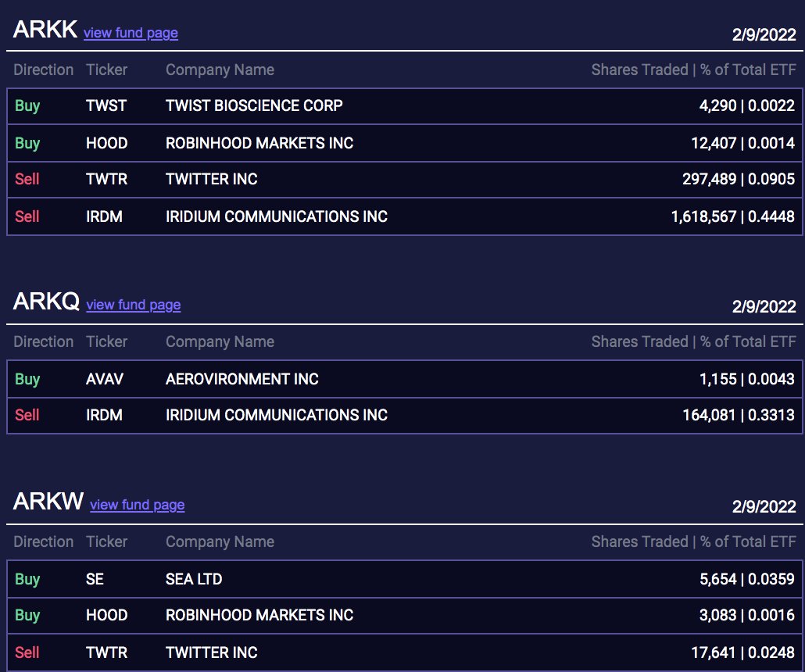Click the 1,155 | 0.0043 shares value
The height and width of the screenshot is (672, 805).
(x=747, y=380)
